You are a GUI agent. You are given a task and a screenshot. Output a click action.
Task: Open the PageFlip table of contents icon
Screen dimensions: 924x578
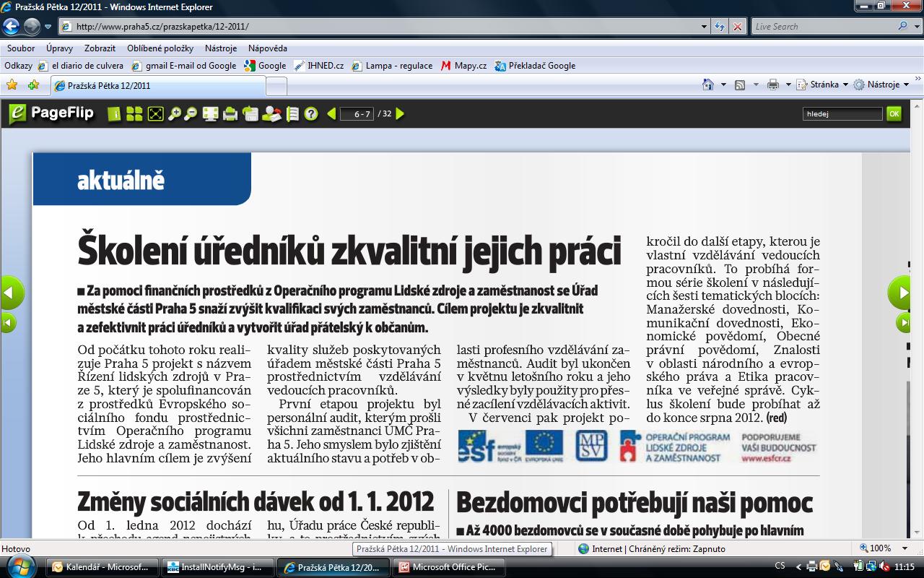click(292, 113)
